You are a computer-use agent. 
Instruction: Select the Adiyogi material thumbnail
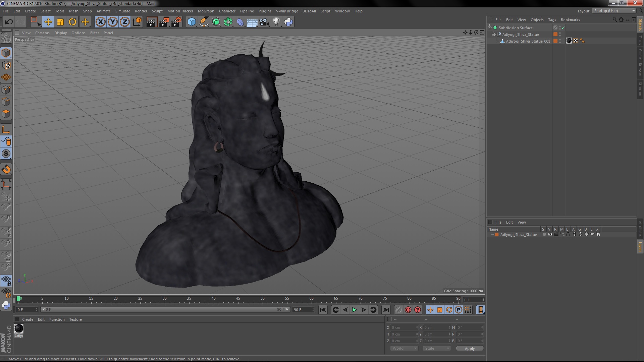coord(19,329)
